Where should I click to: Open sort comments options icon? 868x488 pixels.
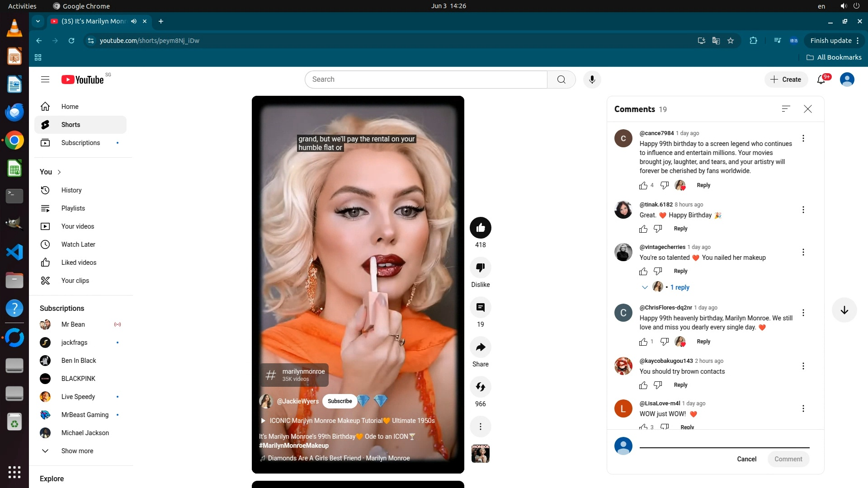point(786,109)
